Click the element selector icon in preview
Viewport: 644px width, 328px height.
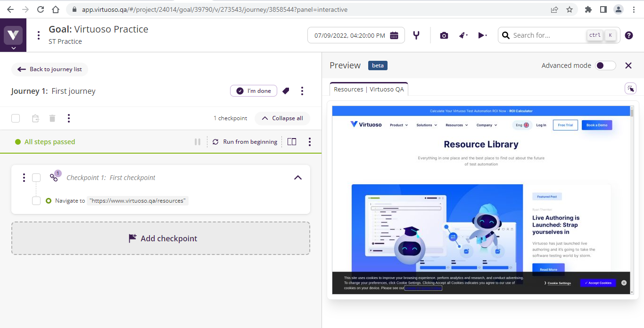[x=630, y=89]
